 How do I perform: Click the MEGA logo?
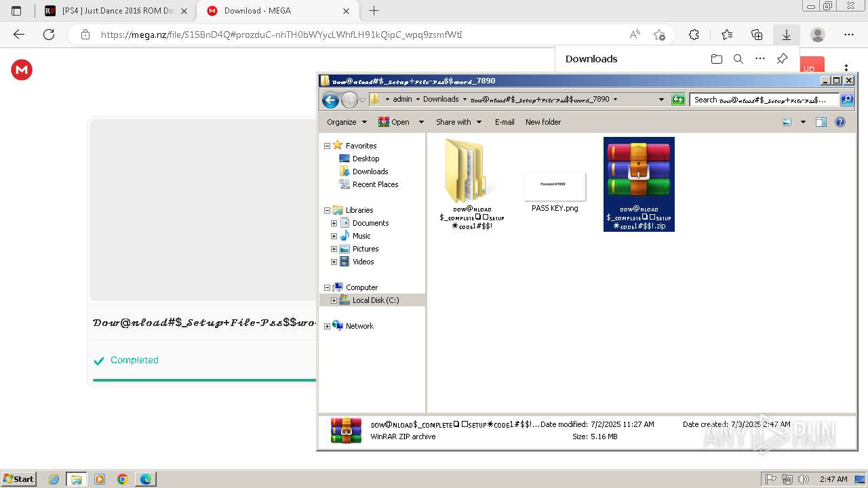pos(22,69)
